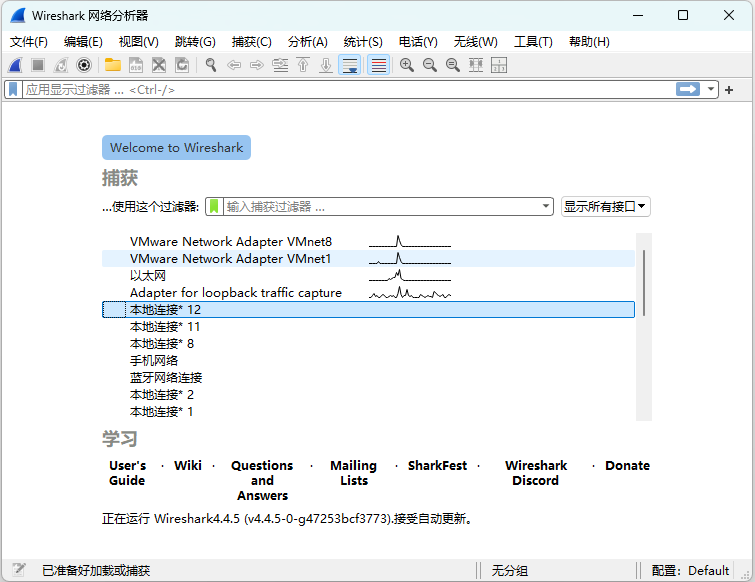
Task: Open the SharkFest link
Action: 437,466
